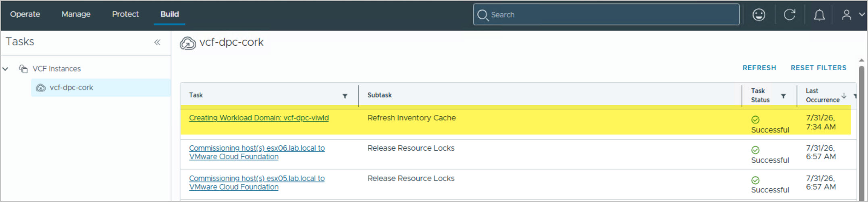
Task: Open the Task column filter
Action: tap(345, 96)
